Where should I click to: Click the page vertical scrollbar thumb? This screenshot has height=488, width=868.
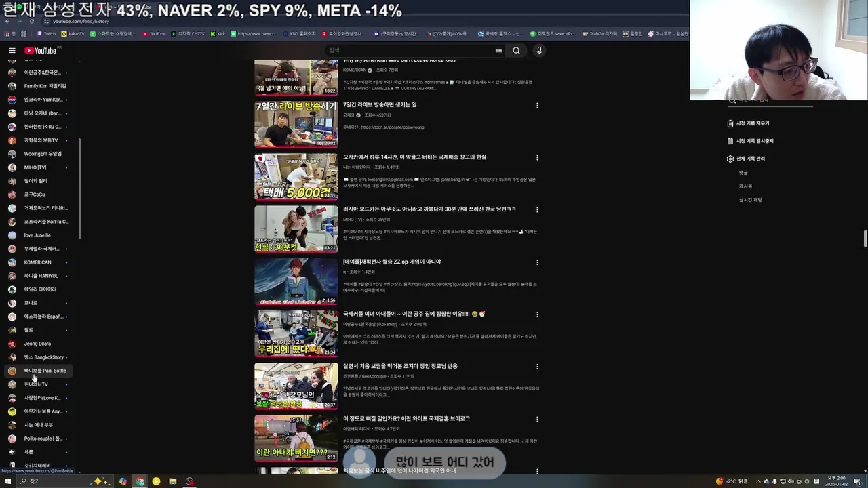(x=865, y=239)
